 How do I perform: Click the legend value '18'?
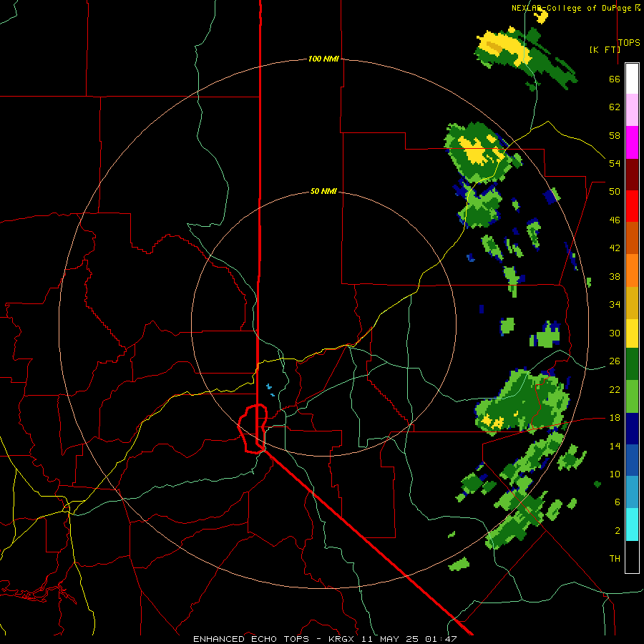[x=615, y=418]
